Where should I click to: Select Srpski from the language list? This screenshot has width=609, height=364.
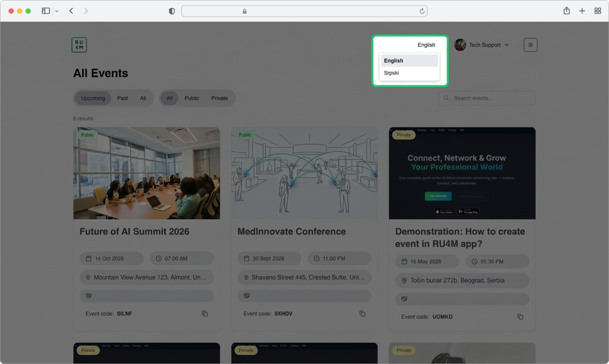click(392, 73)
